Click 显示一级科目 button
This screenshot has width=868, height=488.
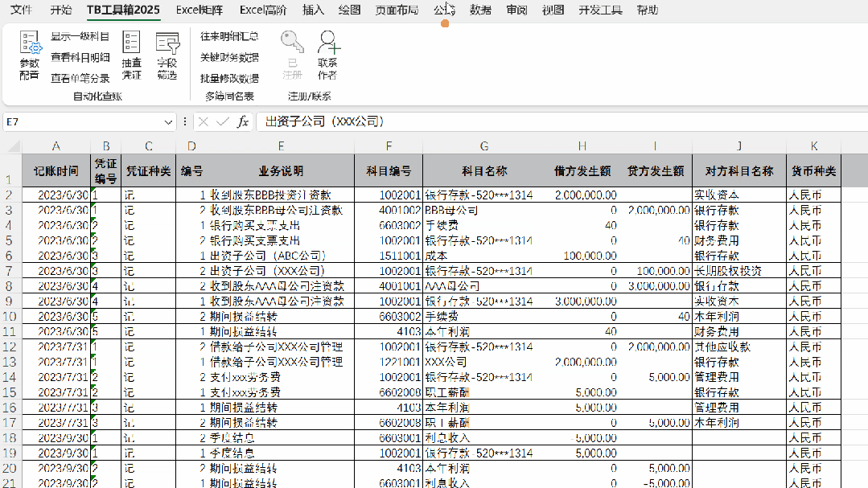tap(80, 36)
